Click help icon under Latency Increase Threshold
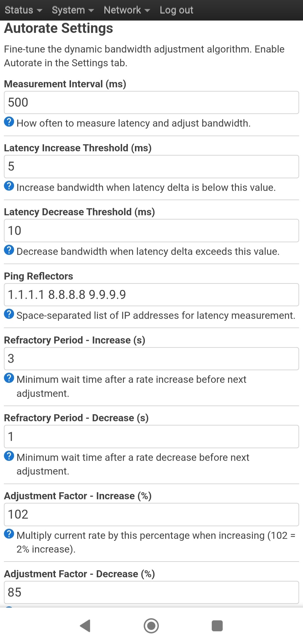The image size is (303, 644). point(9,186)
